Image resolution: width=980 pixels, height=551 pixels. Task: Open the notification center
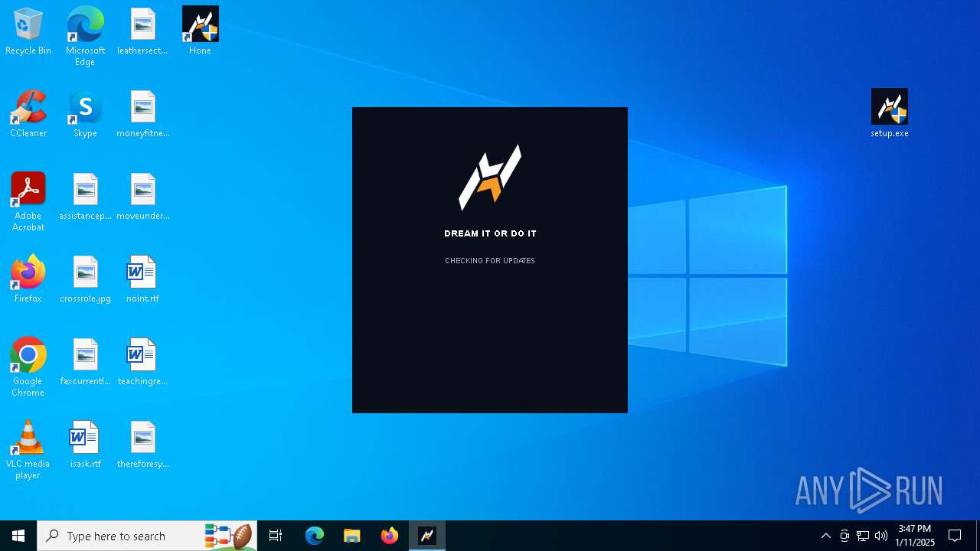955,536
